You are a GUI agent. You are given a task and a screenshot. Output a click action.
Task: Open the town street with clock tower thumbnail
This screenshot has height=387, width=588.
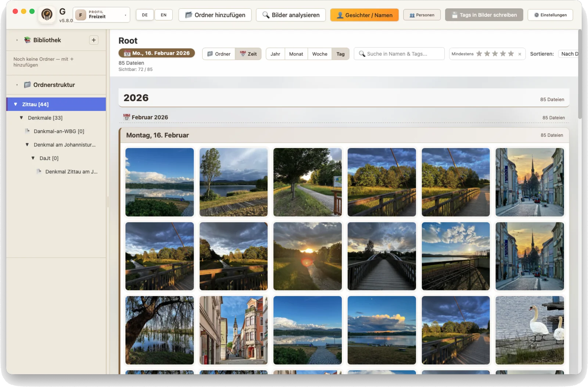(x=233, y=330)
